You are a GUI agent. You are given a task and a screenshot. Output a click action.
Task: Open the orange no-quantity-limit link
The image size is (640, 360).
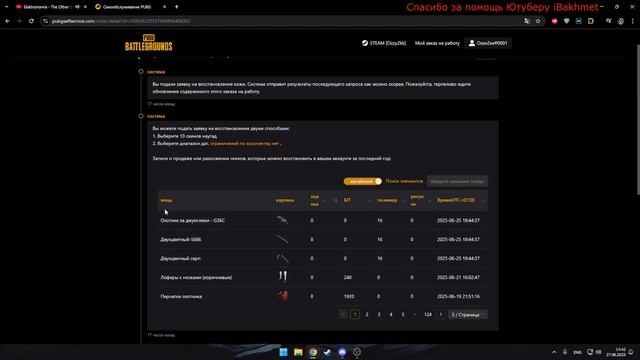pos(245,144)
